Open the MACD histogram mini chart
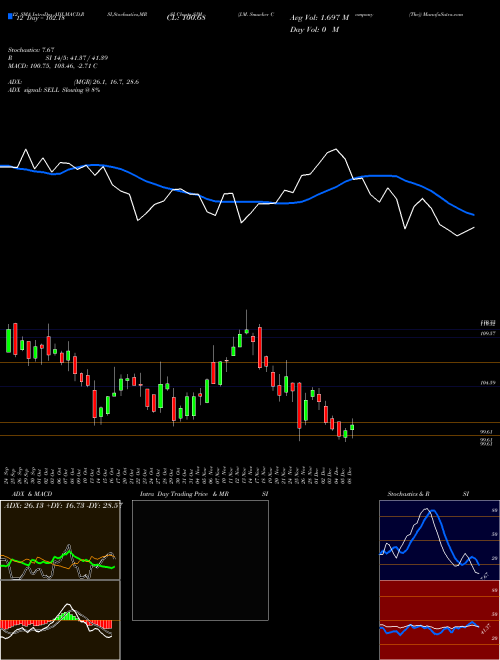 pyautogui.click(x=60, y=620)
